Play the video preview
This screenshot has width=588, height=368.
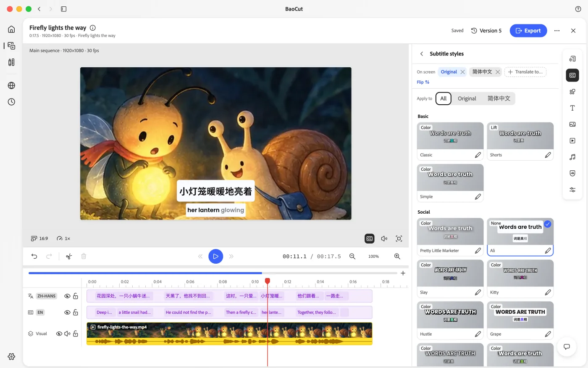pyautogui.click(x=216, y=256)
